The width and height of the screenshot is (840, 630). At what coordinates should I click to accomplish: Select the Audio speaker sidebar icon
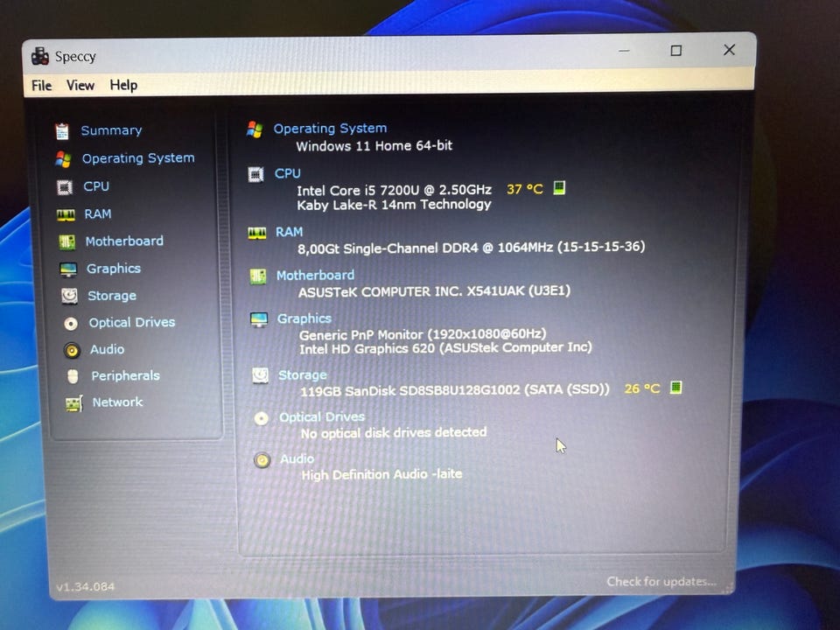pos(72,350)
